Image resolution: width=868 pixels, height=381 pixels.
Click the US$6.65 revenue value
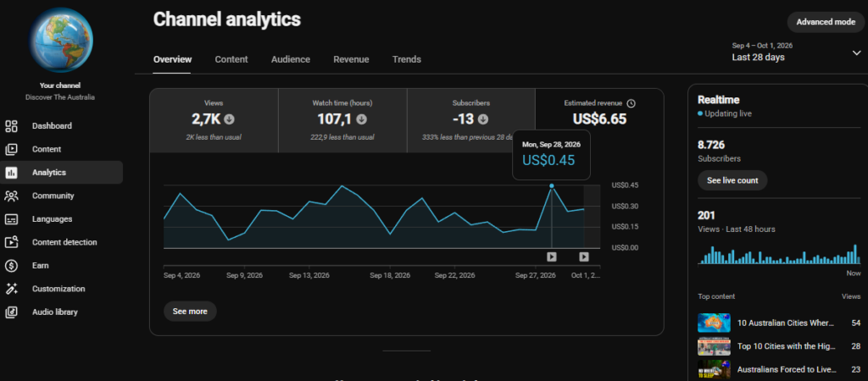[599, 119]
